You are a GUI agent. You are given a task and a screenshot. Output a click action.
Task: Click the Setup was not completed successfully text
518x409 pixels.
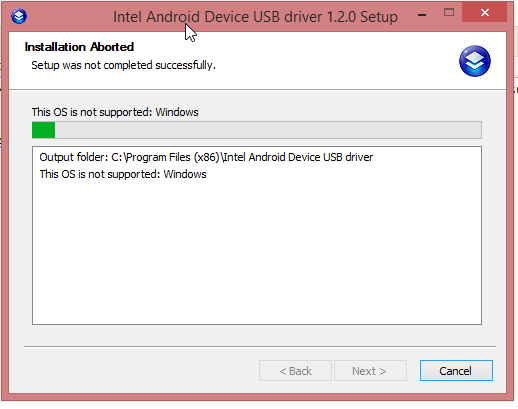123,65
